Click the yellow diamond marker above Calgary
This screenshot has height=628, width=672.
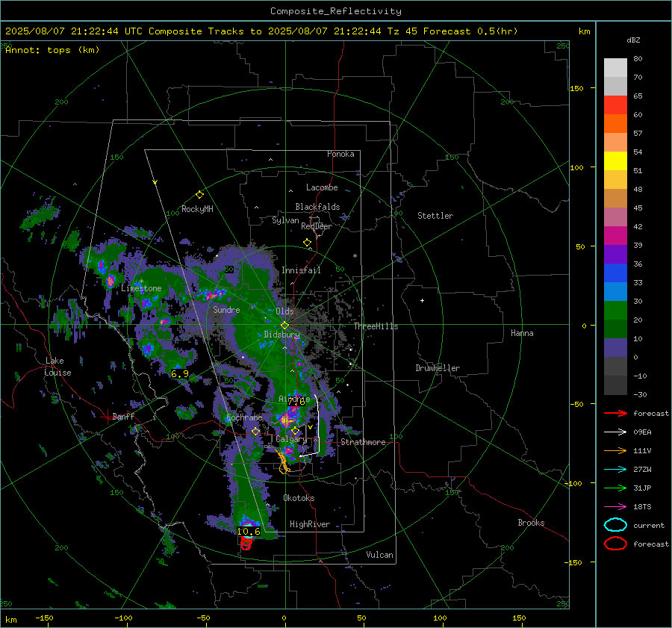point(295,430)
